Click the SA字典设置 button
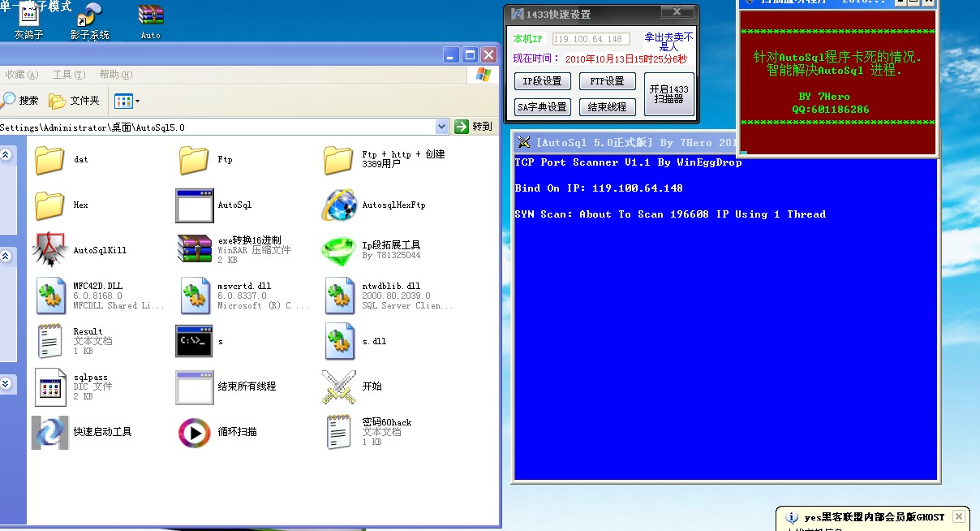This screenshot has width=980, height=531. 542,107
